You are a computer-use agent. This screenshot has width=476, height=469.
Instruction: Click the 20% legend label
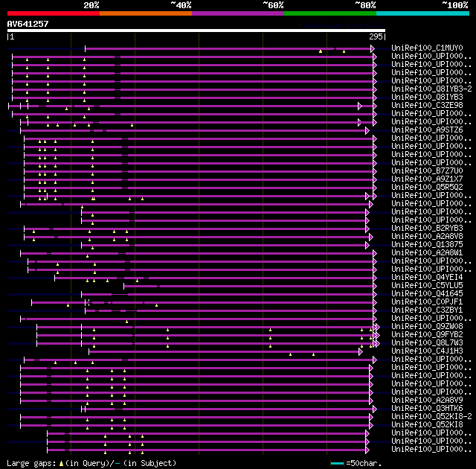click(91, 5)
